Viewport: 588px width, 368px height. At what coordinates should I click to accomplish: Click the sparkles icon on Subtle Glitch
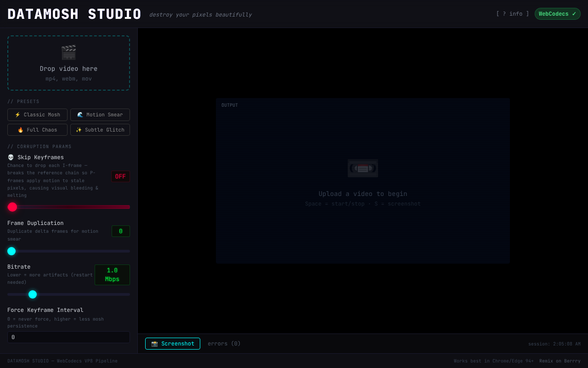[x=79, y=130]
